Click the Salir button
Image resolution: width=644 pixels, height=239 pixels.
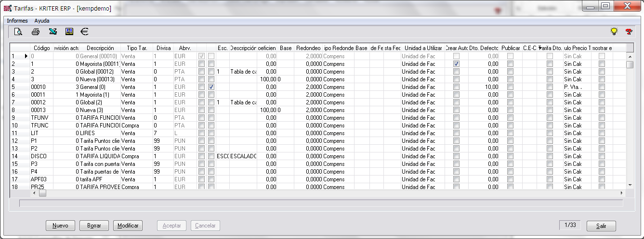click(601, 226)
